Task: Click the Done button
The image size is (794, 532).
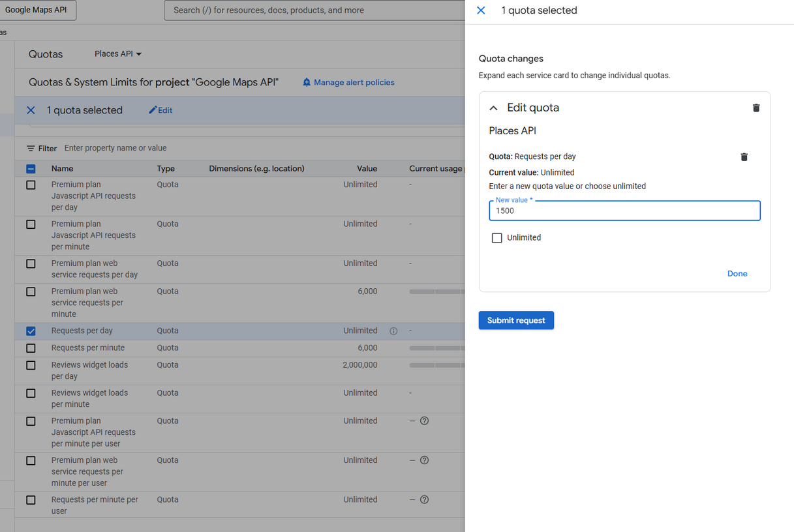Action: click(x=737, y=274)
